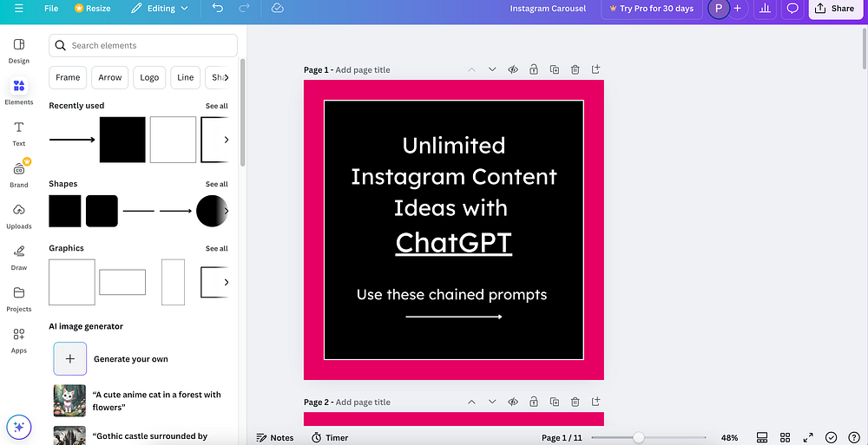Lock Page 2

click(534, 402)
